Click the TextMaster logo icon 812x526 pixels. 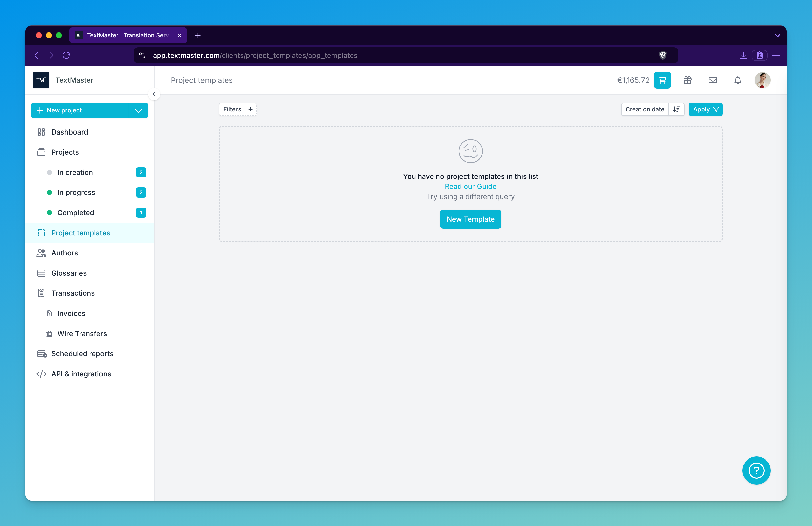tap(41, 80)
